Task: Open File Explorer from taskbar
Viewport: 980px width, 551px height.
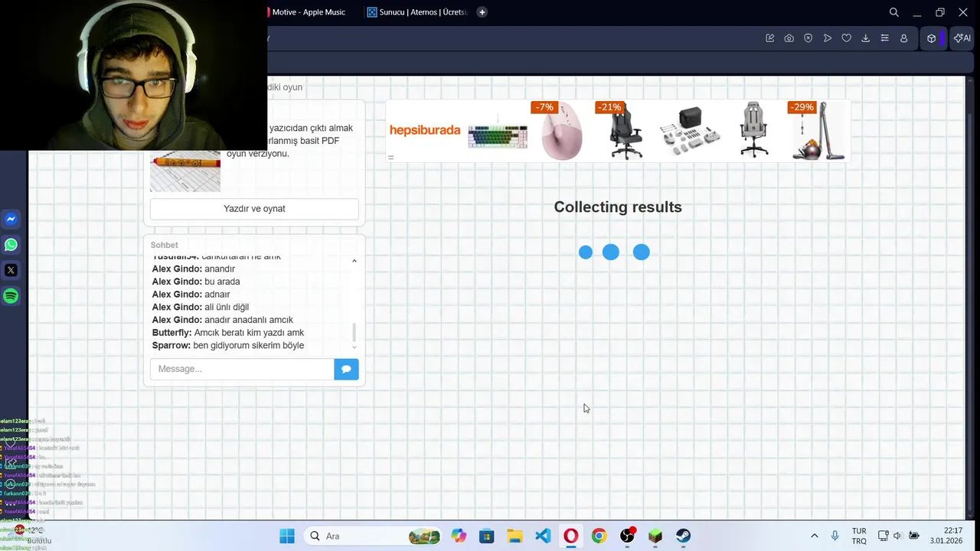Action: [514, 536]
